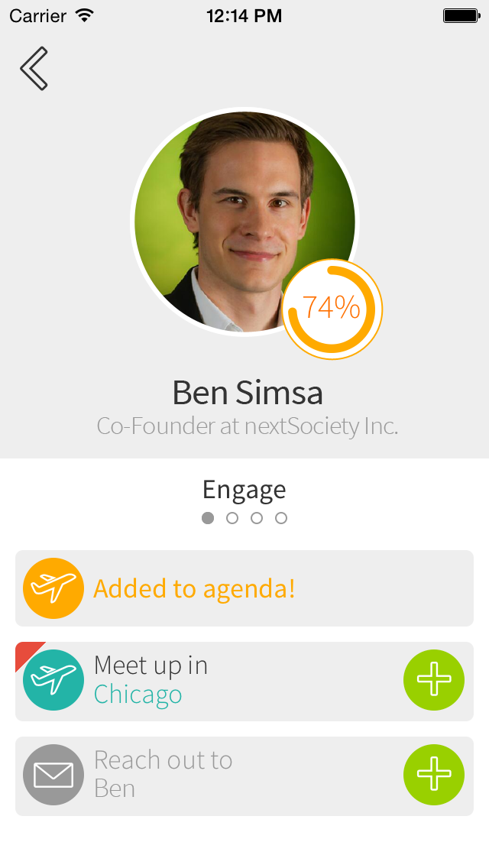The width and height of the screenshot is (489, 868).
Task: Open the Chicago link text
Action: click(x=138, y=695)
